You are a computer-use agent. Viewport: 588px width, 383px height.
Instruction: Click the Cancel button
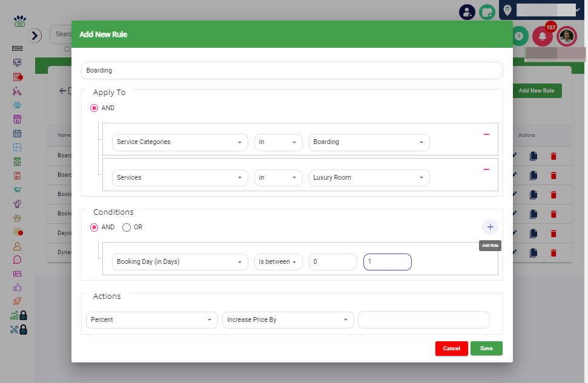452,349
